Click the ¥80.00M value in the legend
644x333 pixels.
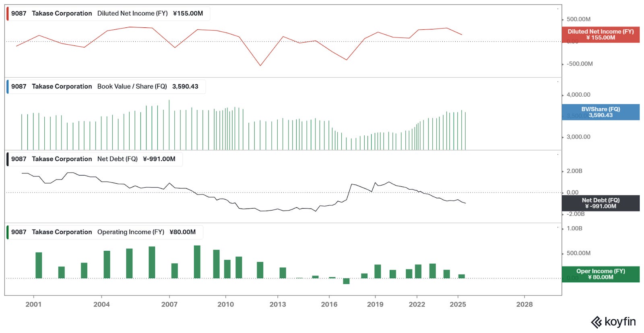click(182, 232)
